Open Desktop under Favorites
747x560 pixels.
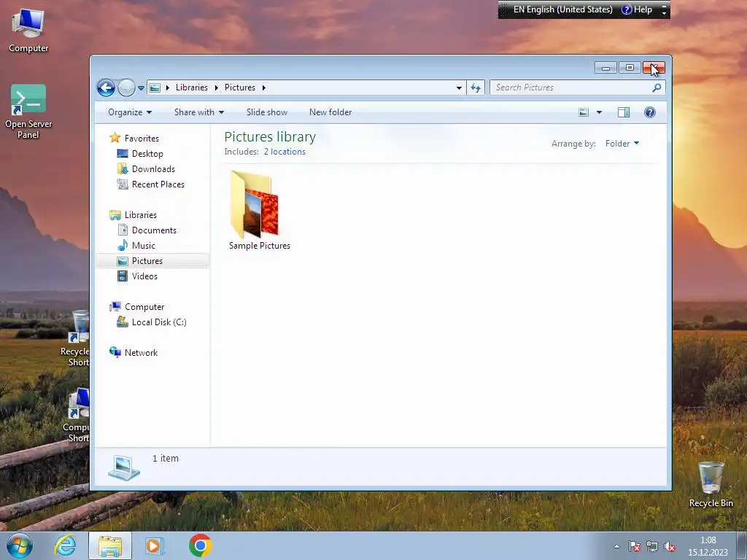(147, 154)
